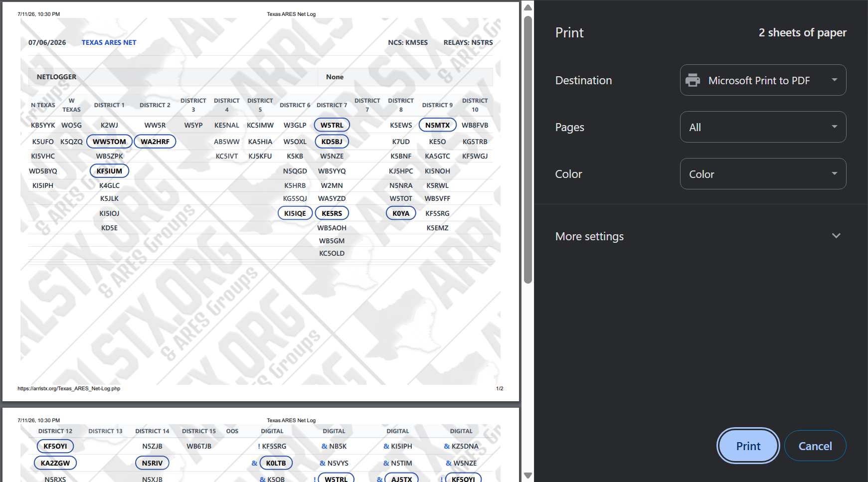Click the Print button
Screen dimensions: 868x482
click(x=748, y=446)
